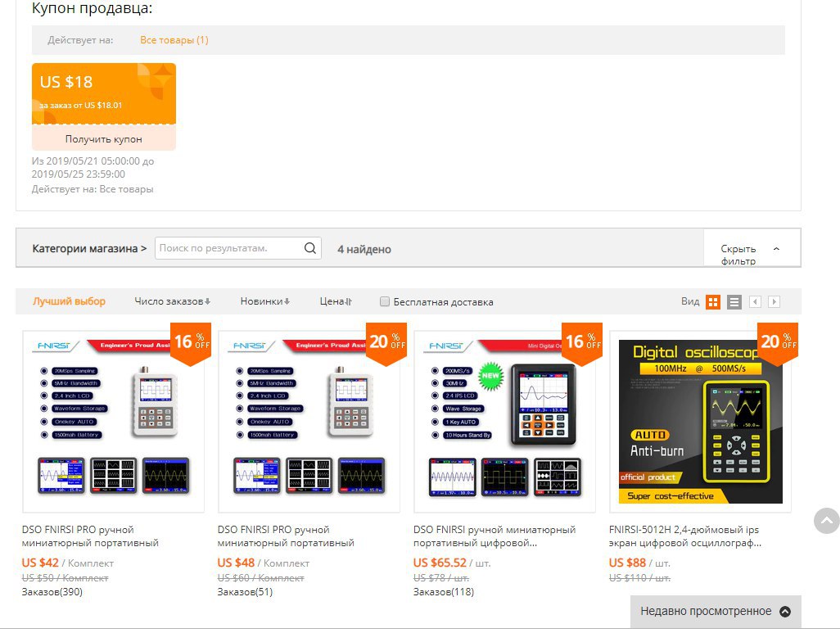Open the US $48 oscilloscope thumbnail
840x642 pixels.
[309, 421]
